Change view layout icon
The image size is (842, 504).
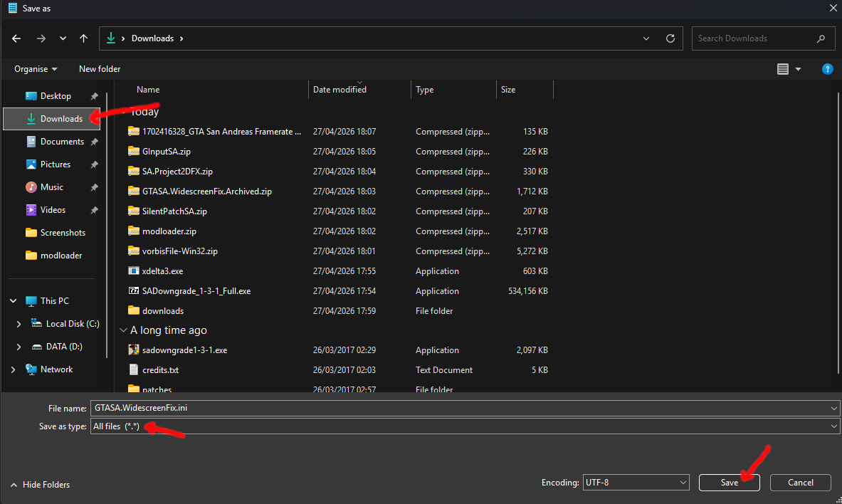(783, 69)
